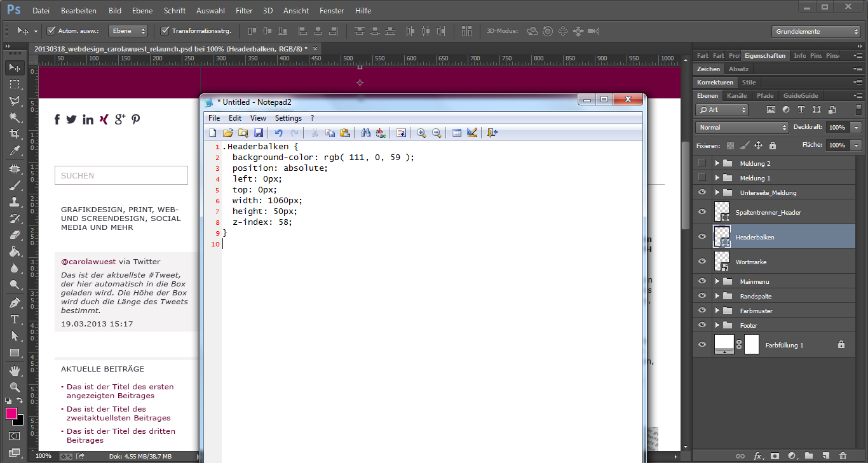
Task: Open the Fläche fill dropdown arrow
Action: point(857,145)
